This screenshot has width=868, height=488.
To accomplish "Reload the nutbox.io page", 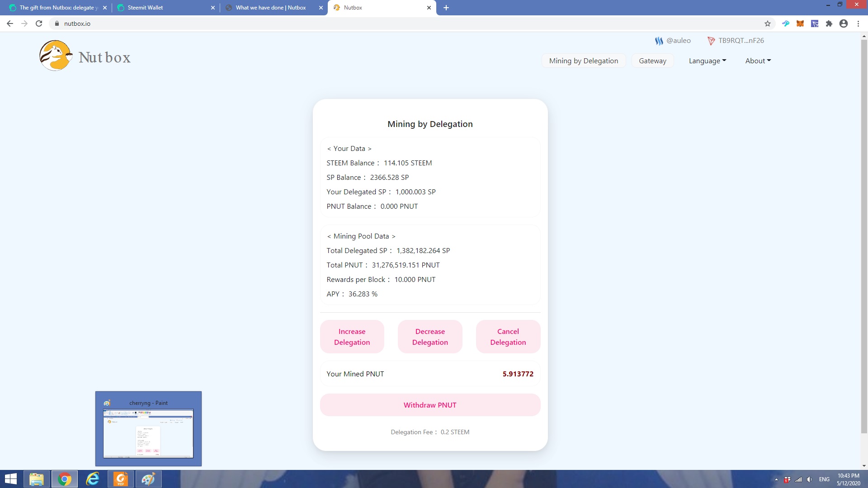I will [39, 23].
